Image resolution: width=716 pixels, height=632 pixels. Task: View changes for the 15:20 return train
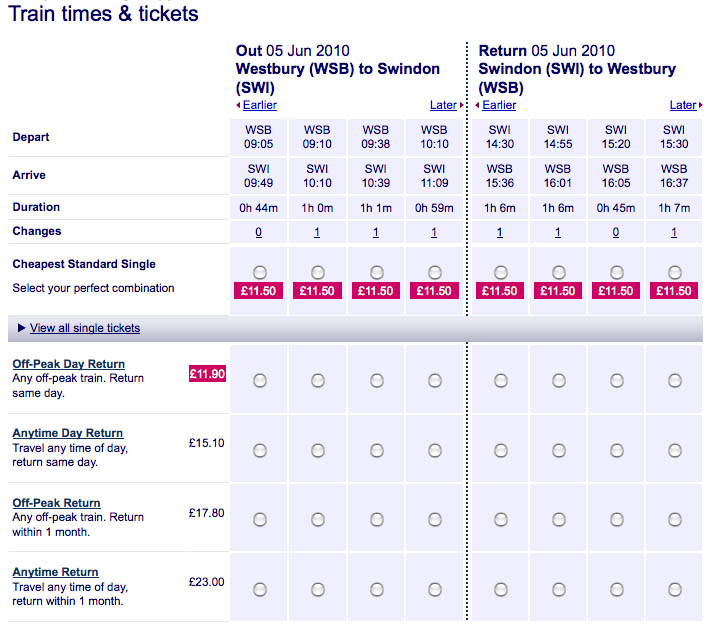[x=617, y=232]
